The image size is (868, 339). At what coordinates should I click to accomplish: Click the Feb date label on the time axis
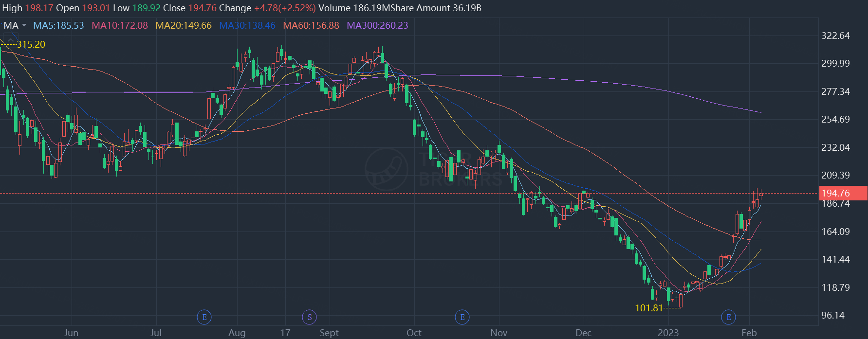[x=749, y=333]
